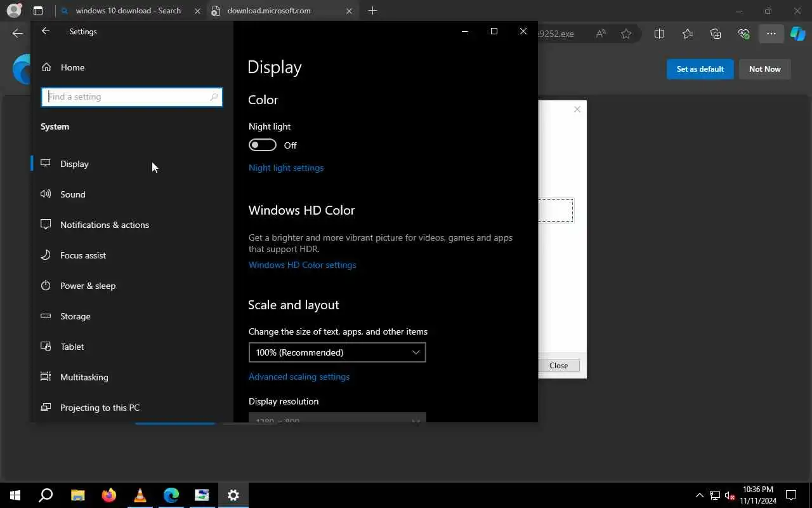Open Power & sleep settings
Screen dimensions: 812x508
pyautogui.click(x=132, y=286)
